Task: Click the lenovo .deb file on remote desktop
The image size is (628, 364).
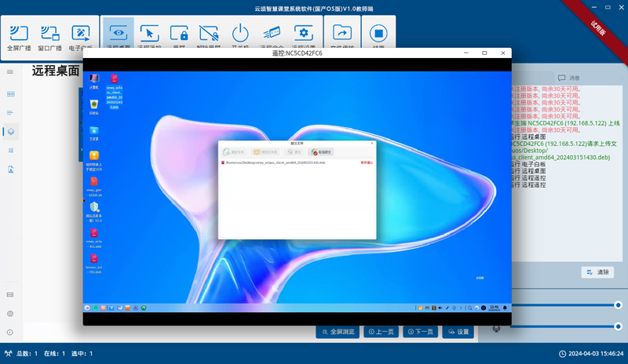Action: (x=93, y=263)
